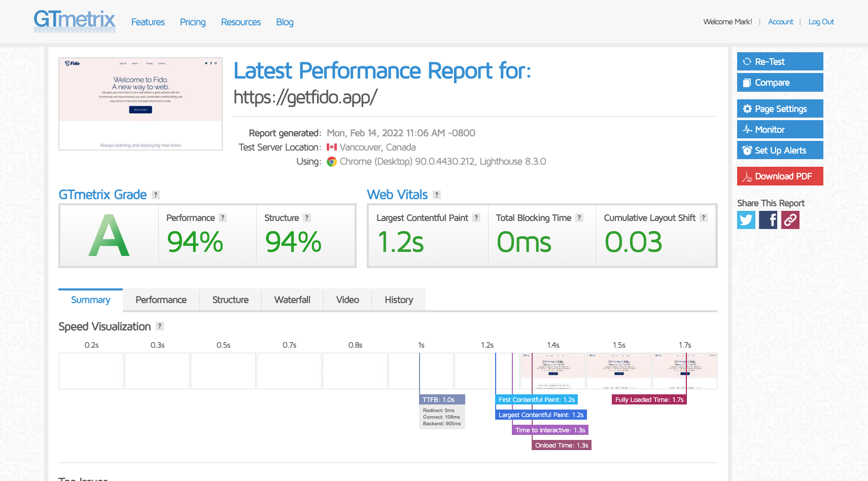Image resolution: width=868 pixels, height=481 pixels.
Task: Click the 0.03 Cumulative Layout Shift value
Action: (x=634, y=242)
